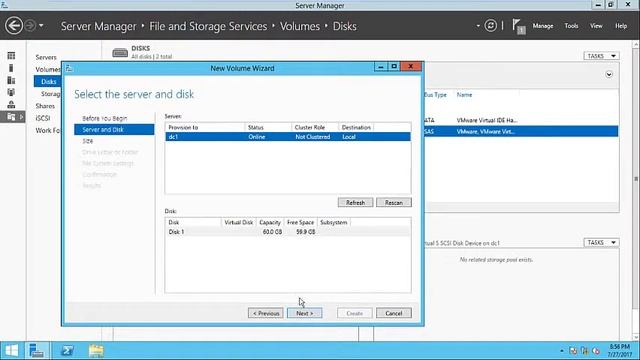The width and height of the screenshot is (640, 360).
Task: Click the Bus Type column header
Action: coord(435,95)
